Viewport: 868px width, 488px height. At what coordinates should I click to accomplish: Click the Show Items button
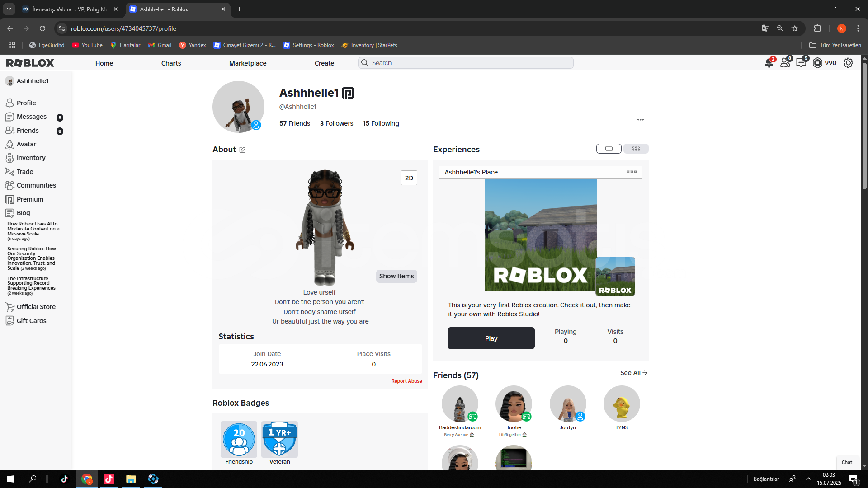click(x=396, y=276)
